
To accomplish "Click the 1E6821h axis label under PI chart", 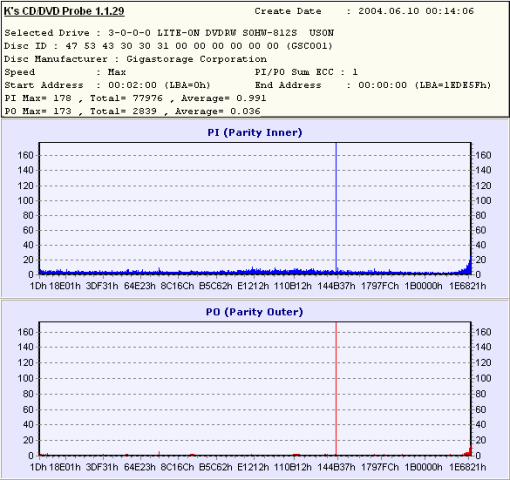I will (x=468, y=286).
